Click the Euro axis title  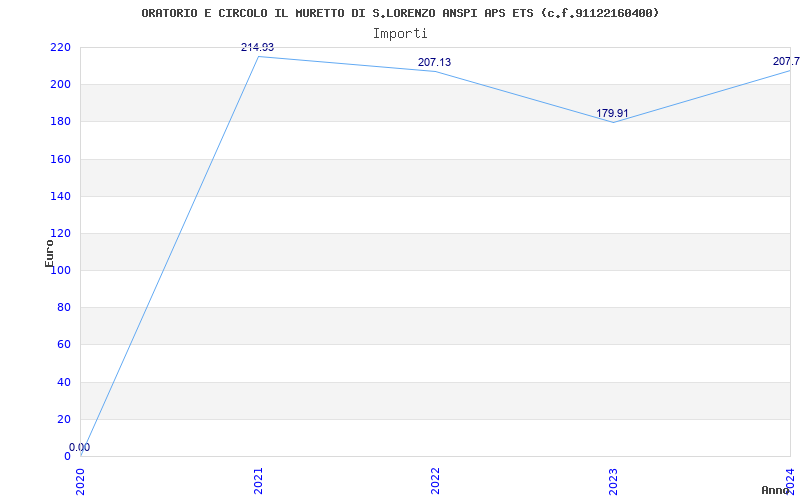click(x=49, y=254)
